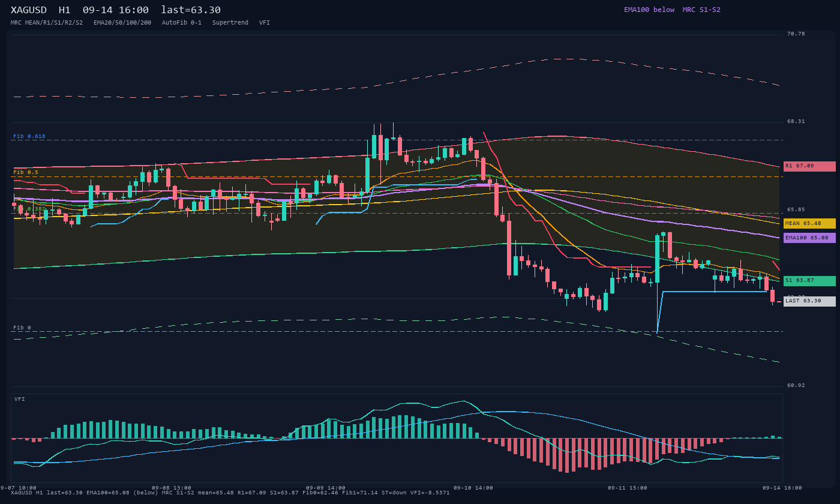
Task: Select the "MRC MEAN/R1/S1/R2/S2" indicator legend
Action: (47, 23)
